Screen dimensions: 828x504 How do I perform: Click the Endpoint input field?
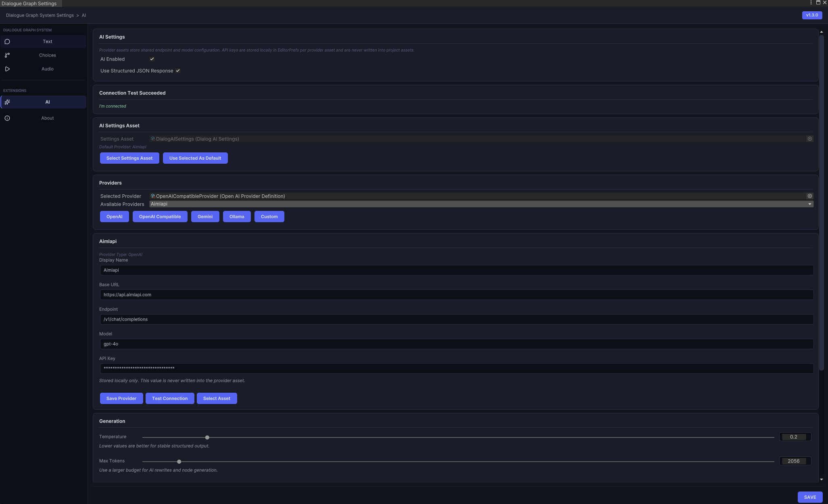tap(457, 319)
